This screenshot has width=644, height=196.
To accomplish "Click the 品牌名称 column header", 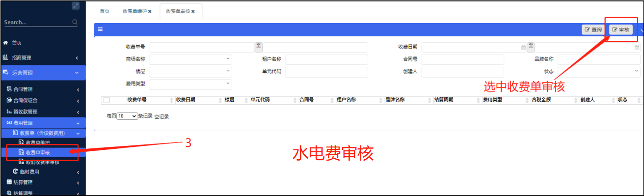I will pos(395,100).
